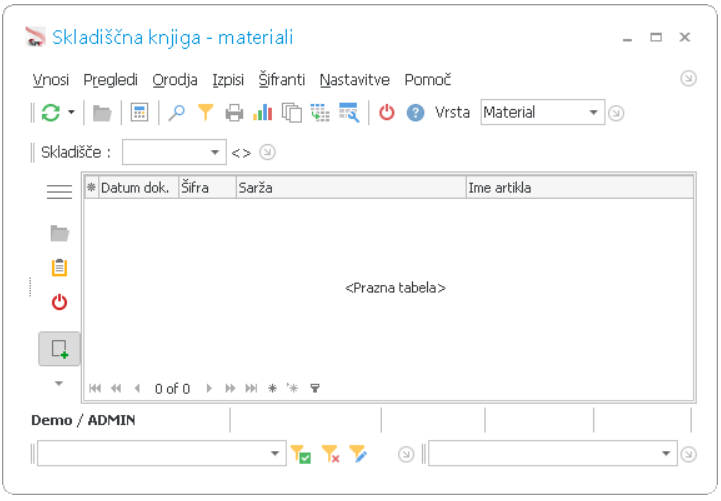Open the bottom right combo box
This screenshot has height=501, width=721.
[x=553, y=454]
